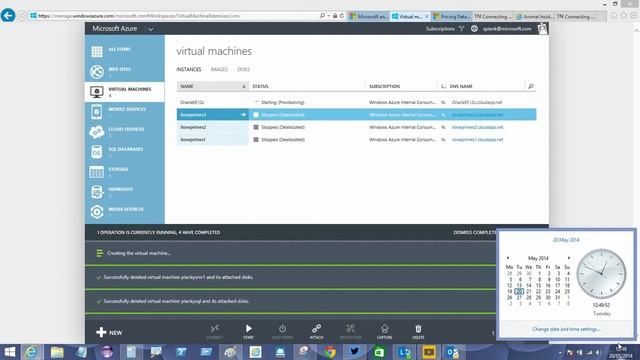Viewport: 640px width, 360px height.
Task: Open the browser home icon
Action: (x=613, y=16)
